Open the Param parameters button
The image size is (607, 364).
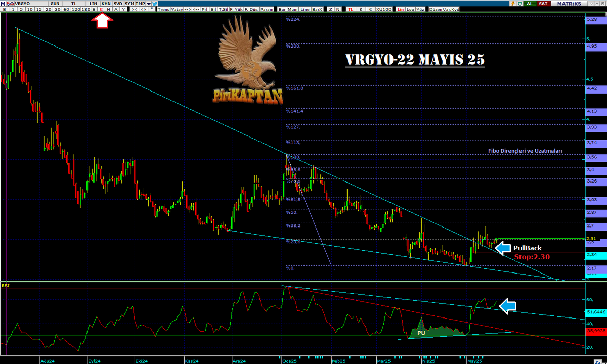point(267,10)
